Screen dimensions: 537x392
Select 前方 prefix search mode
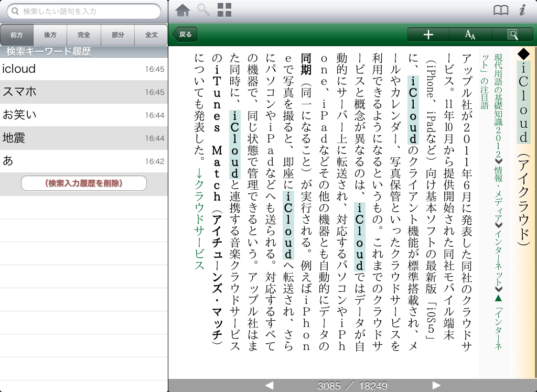click(17, 35)
